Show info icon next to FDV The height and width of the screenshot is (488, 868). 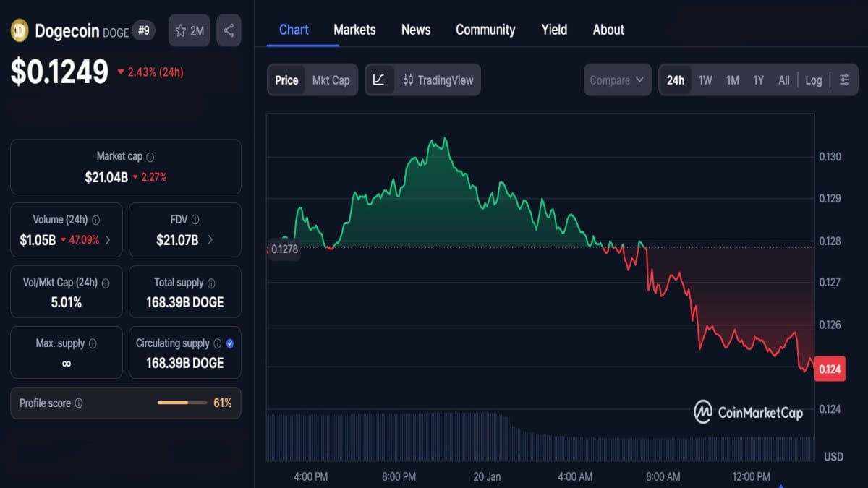195,220
